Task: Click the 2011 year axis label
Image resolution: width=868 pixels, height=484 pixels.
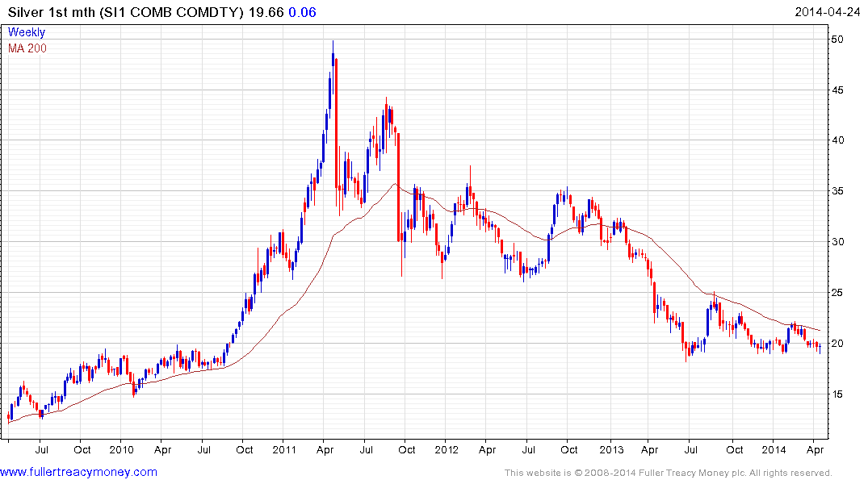Action: click(284, 449)
